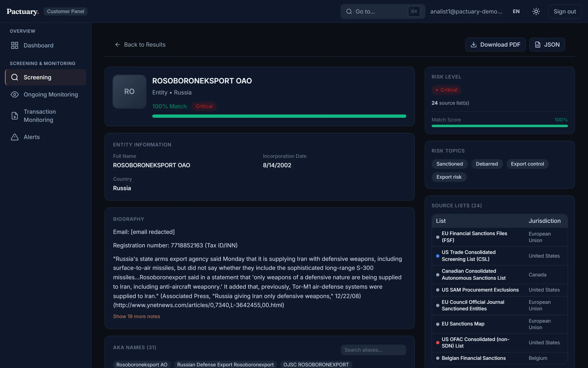This screenshot has height=368, width=588.
Task: Toggle the light/dark theme sun icon
Action: click(x=536, y=11)
